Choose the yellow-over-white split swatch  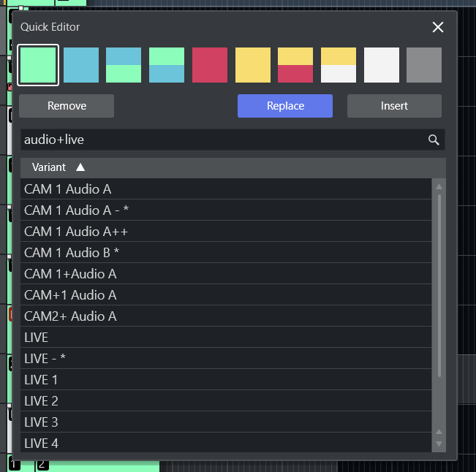pyautogui.click(x=339, y=65)
